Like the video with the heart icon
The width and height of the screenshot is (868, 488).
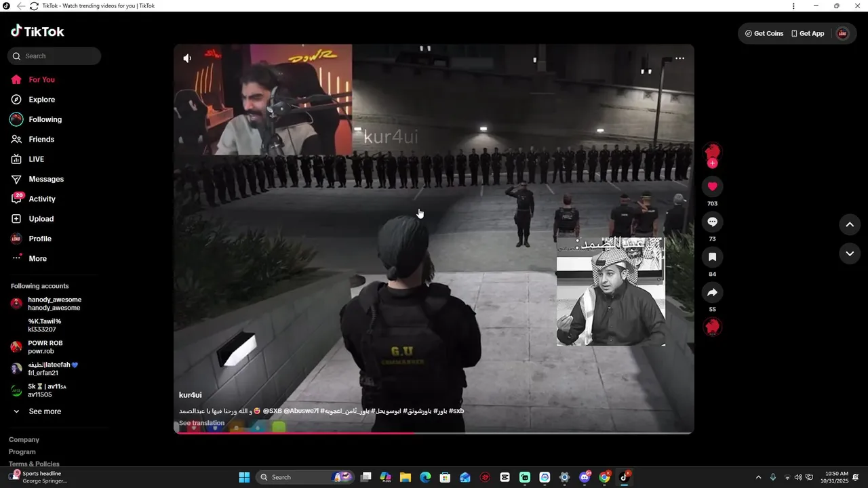pyautogui.click(x=712, y=186)
